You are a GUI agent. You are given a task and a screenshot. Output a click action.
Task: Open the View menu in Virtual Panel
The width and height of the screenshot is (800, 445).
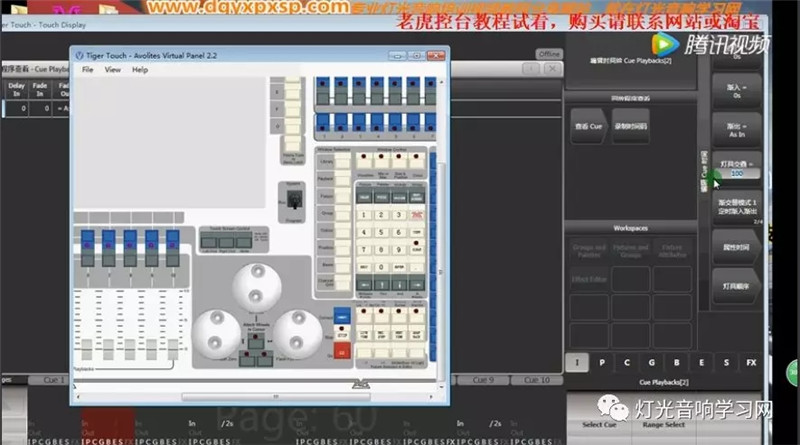click(112, 70)
